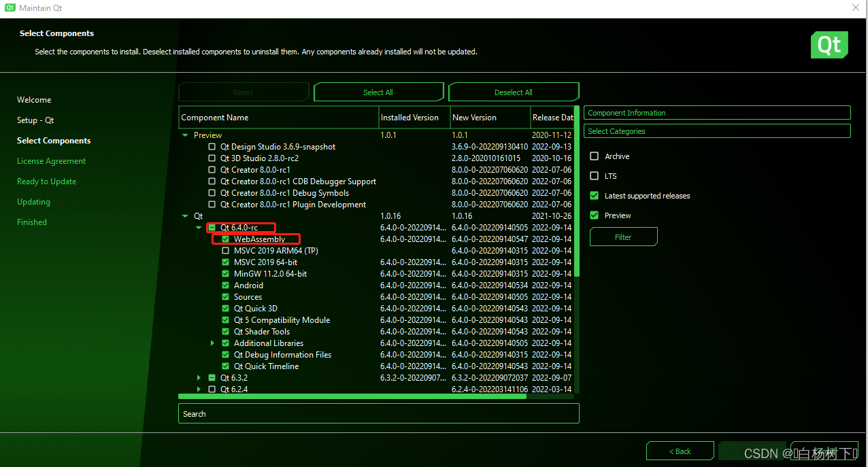Click the horizontal scrollbar of the component list
The height and width of the screenshot is (467, 868).
(352, 396)
